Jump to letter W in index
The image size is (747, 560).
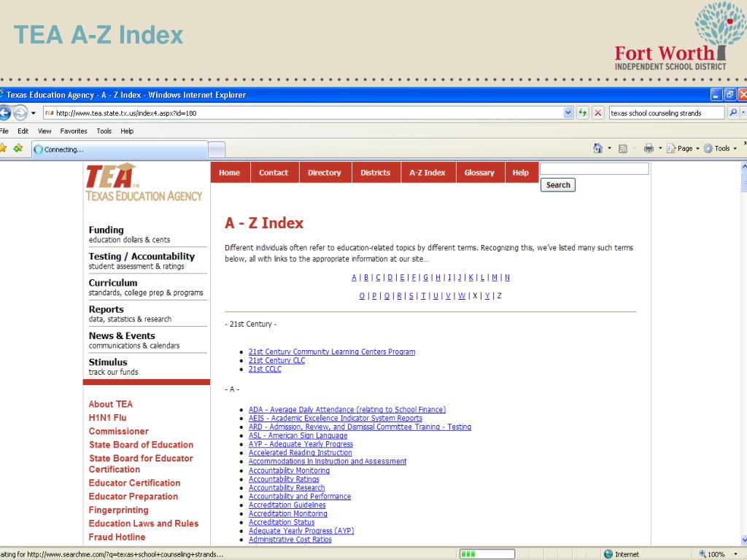462,296
